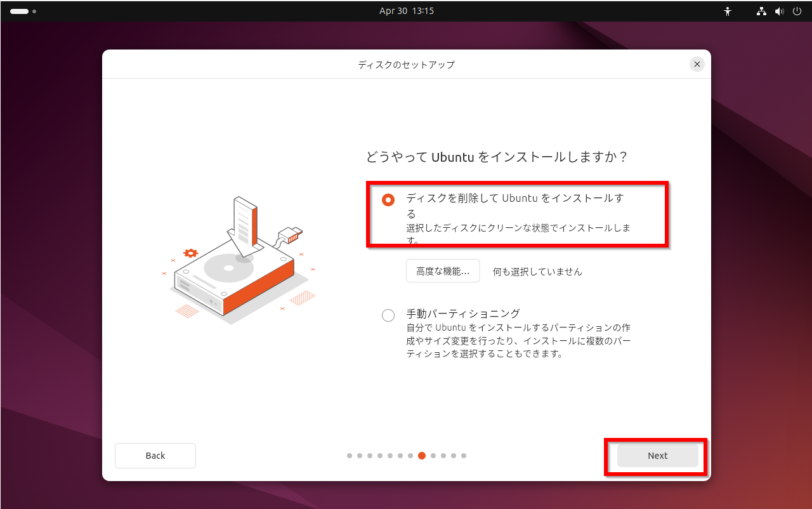Click Activities workspace indicator pill

tap(19, 11)
